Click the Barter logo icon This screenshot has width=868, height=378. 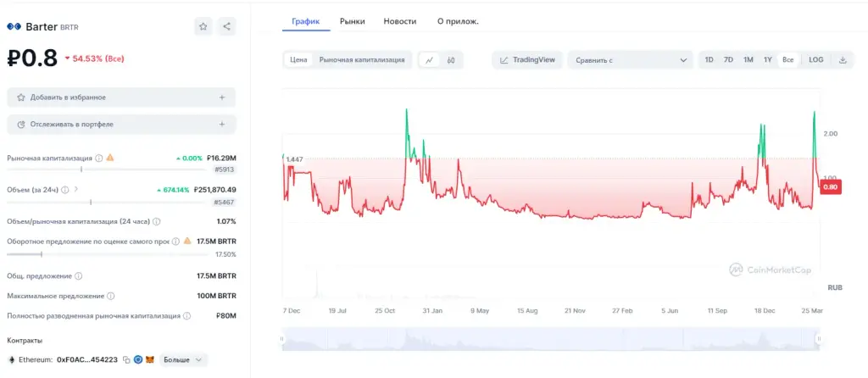point(14,26)
